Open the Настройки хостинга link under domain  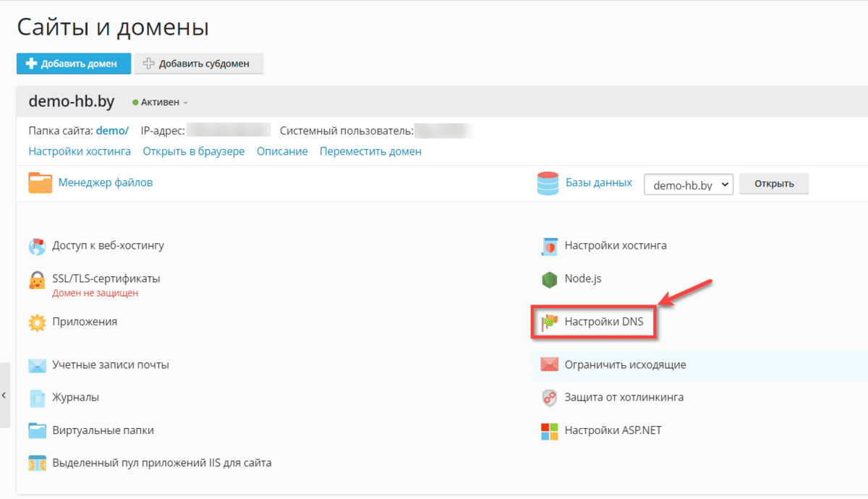(x=80, y=151)
